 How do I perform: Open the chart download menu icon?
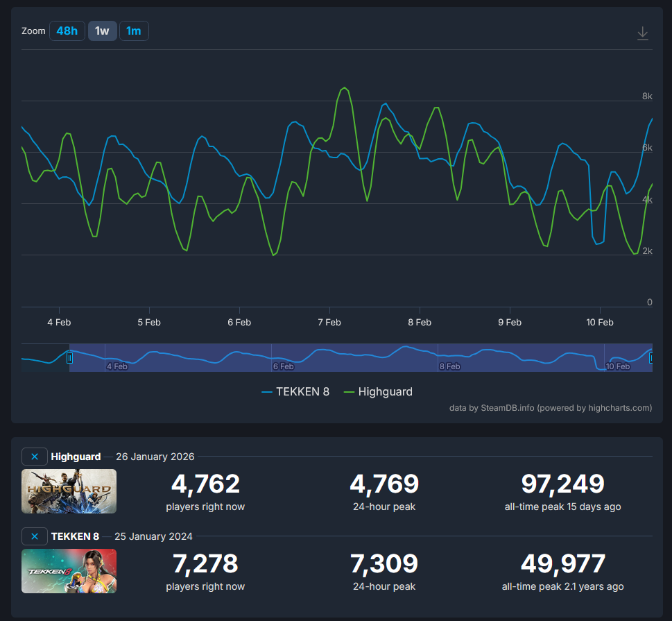coord(642,33)
